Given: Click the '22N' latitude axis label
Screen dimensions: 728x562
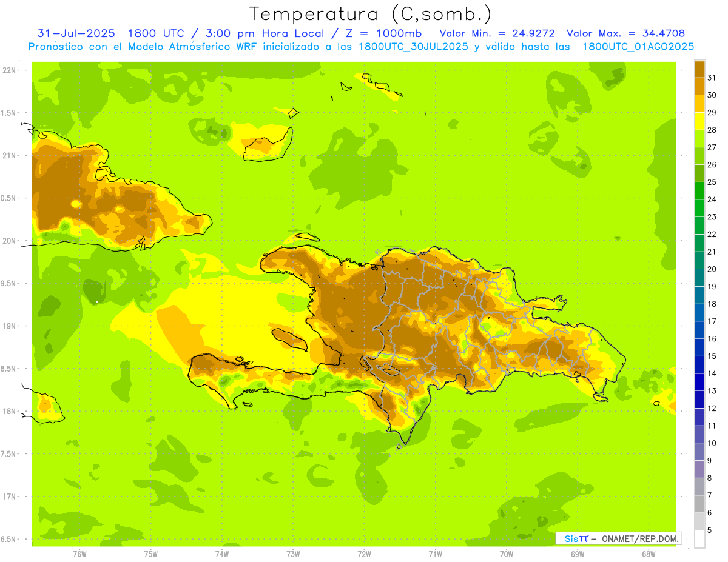Looking at the screenshot, I should 9,70.
